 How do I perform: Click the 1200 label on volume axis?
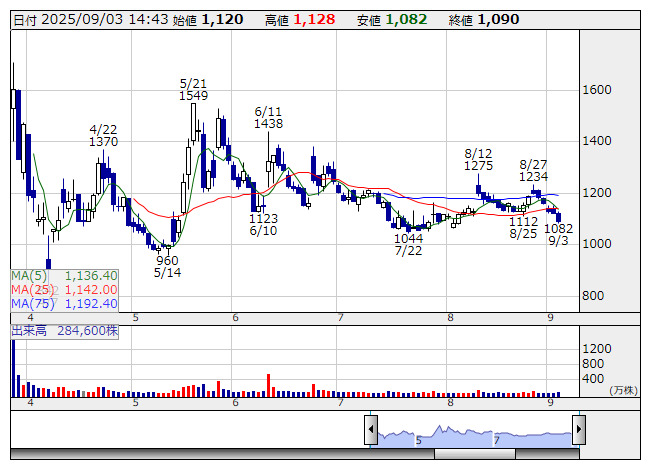597,348
